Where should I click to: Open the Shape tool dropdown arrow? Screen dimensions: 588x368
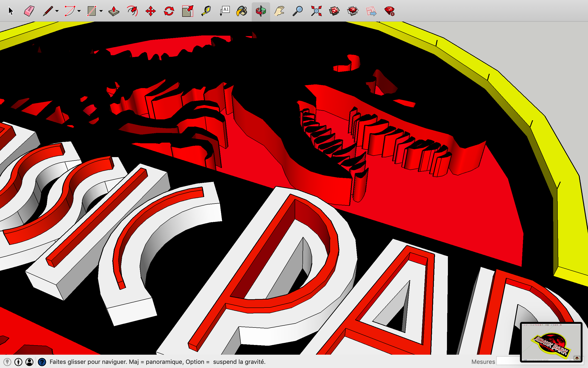click(101, 11)
